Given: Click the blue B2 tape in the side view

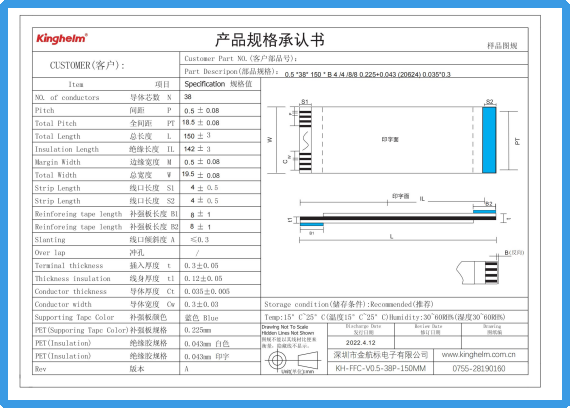Looking at the screenshot, I should pyautogui.click(x=484, y=212).
